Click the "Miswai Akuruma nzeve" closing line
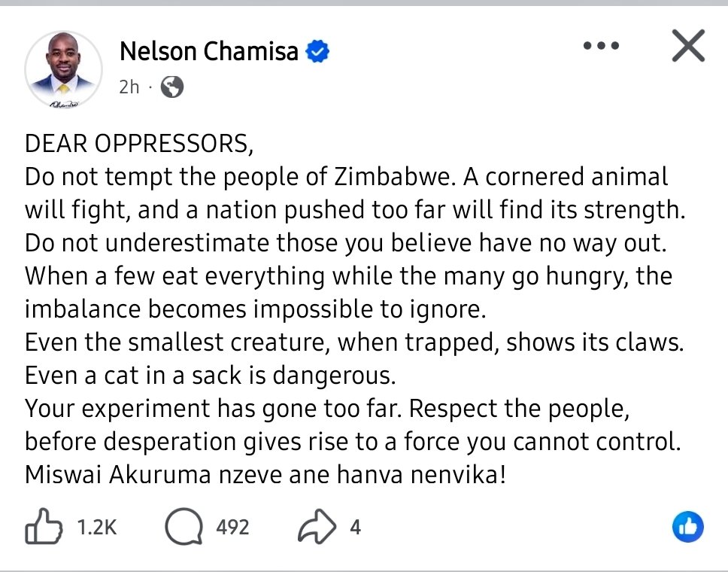This screenshot has width=728, height=572. (265, 476)
